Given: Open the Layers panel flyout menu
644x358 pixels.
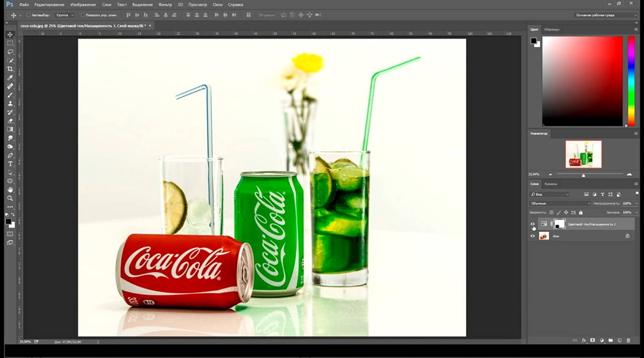Looking at the screenshot, I should click(x=636, y=184).
